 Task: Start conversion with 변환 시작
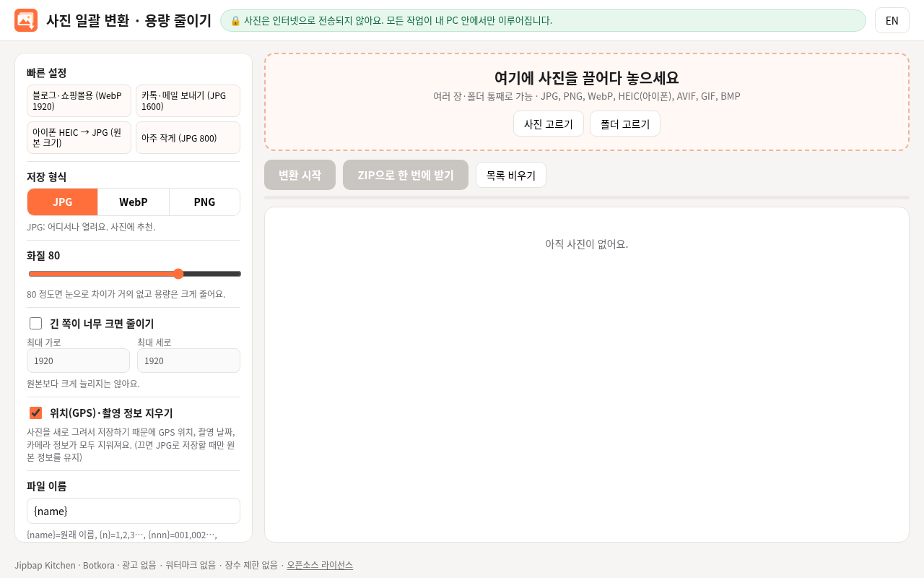tap(300, 175)
